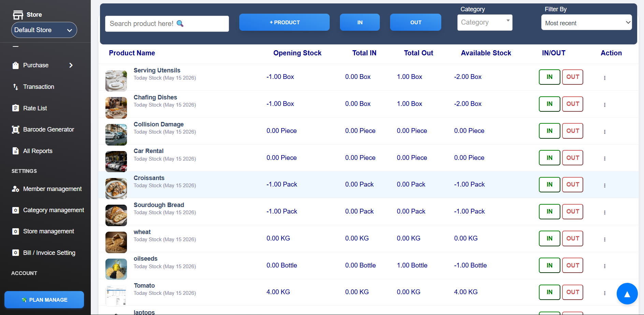Viewport: 644px width, 315px height.
Task: Click Serving Utensils product thumbnail
Action: click(x=116, y=81)
